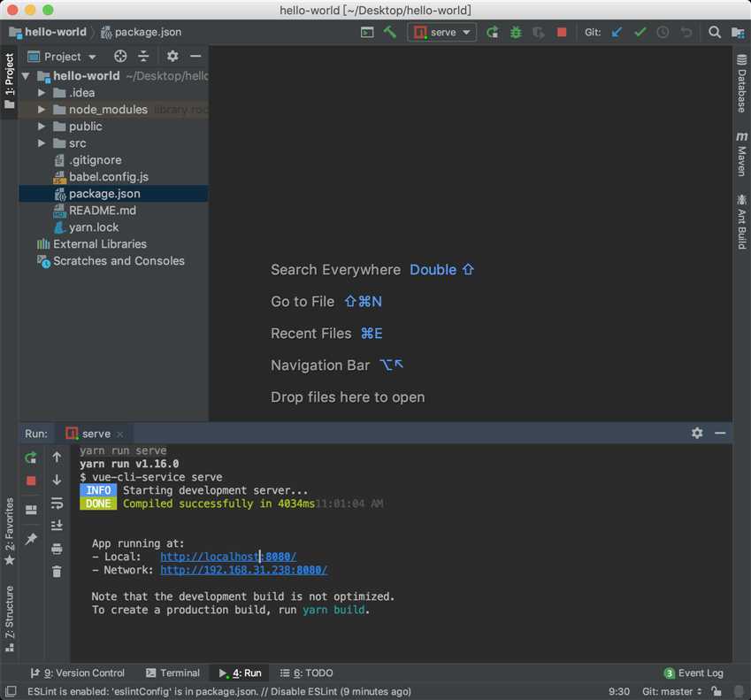
Task: Expand the .idea folder
Action: (42, 92)
